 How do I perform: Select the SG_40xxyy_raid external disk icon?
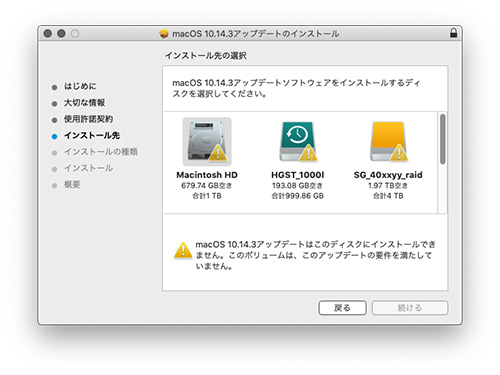pyautogui.click(x=388, y=142)
